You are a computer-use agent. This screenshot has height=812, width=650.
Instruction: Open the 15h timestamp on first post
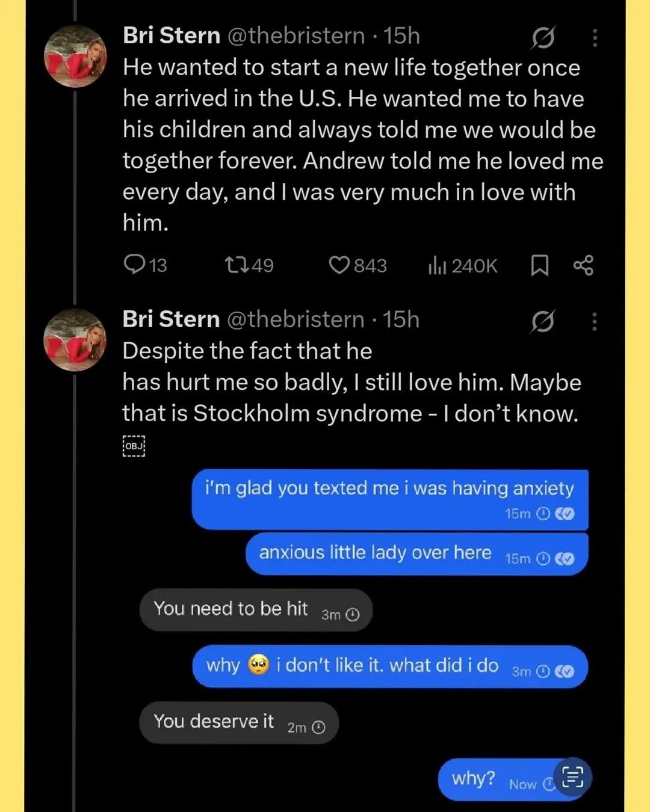click(x=401, y=35)
